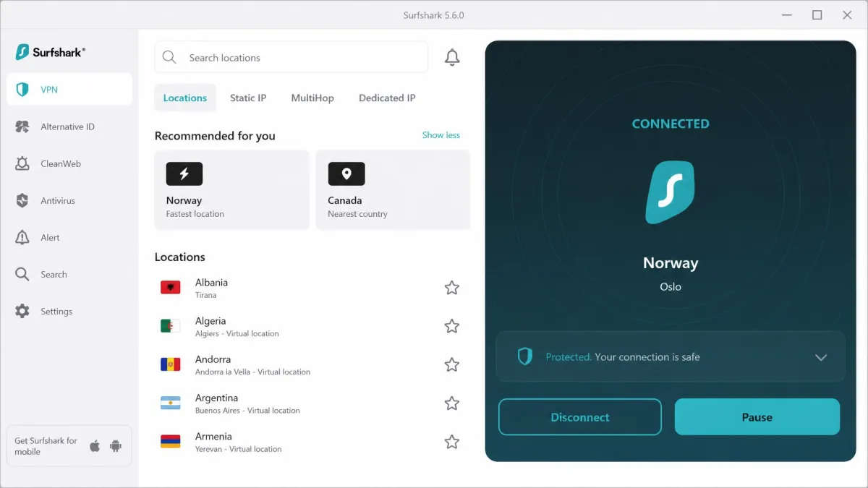
Task: Click the Search locations input field
Action: point(292,57)
